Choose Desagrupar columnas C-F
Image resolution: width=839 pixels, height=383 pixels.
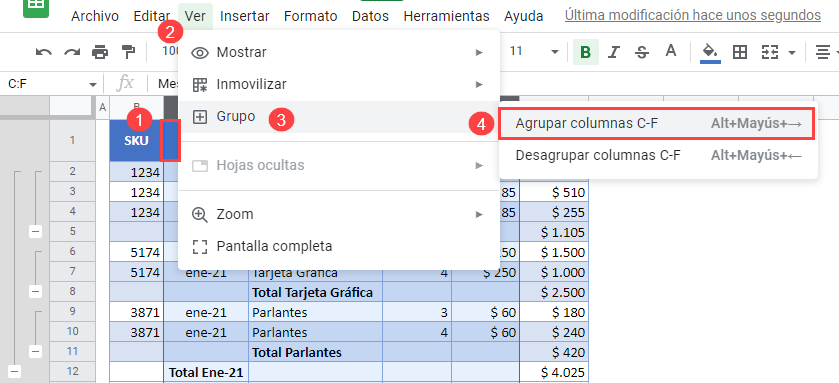658,155
